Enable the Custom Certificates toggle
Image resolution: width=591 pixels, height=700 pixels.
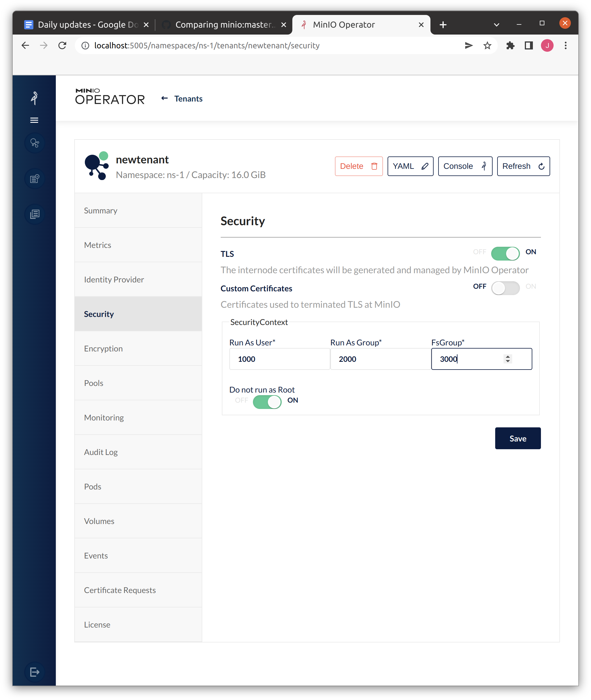[505, 288]
